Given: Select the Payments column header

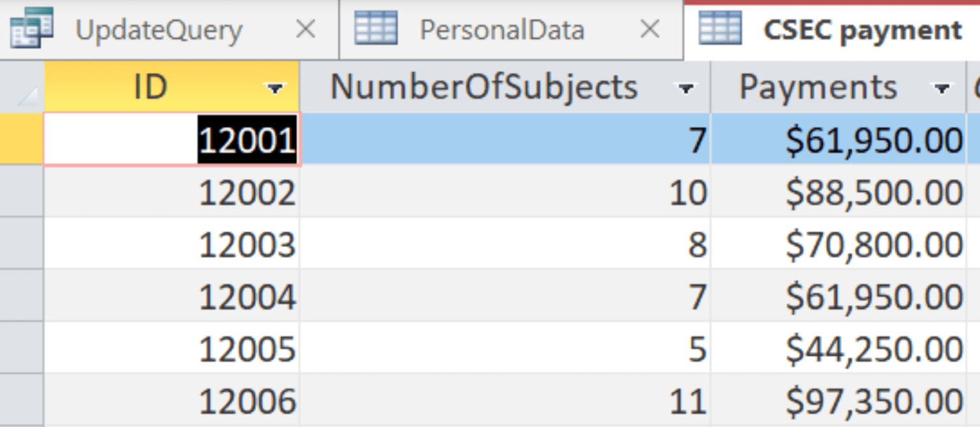Looking at the screenshot, I should (x=818, y=88).
